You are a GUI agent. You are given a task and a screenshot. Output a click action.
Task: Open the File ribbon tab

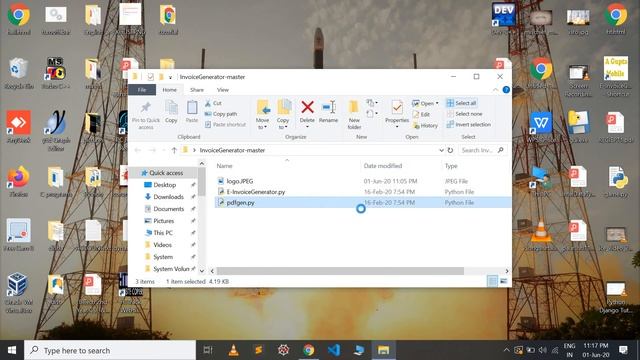click(142, 90)
